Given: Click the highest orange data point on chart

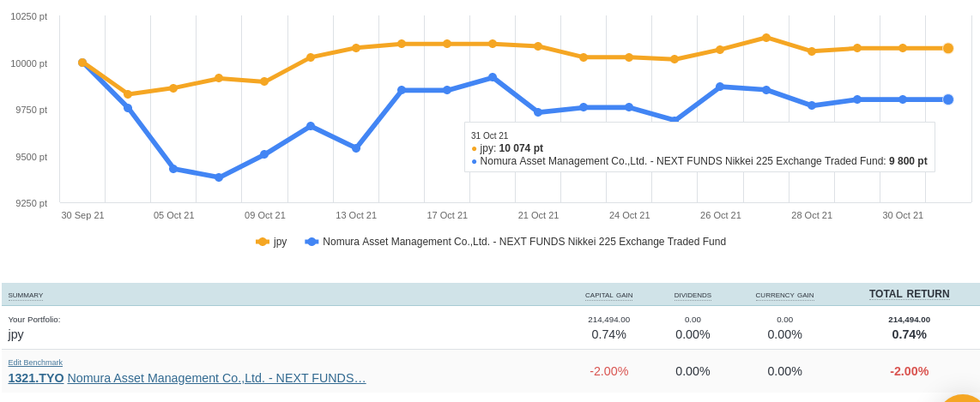Looking at the screenshot, I should pyautogui.click(x=766, y=38).
